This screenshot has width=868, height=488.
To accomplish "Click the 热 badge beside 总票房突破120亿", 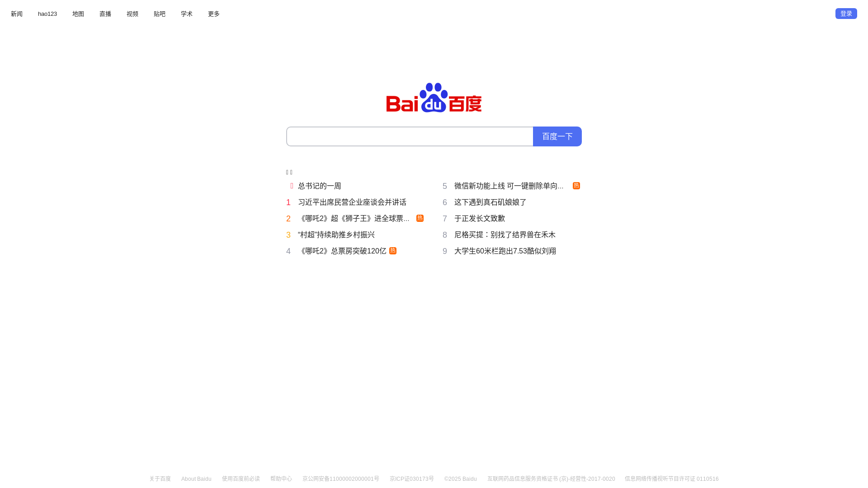I will click(x=393, y=251).
